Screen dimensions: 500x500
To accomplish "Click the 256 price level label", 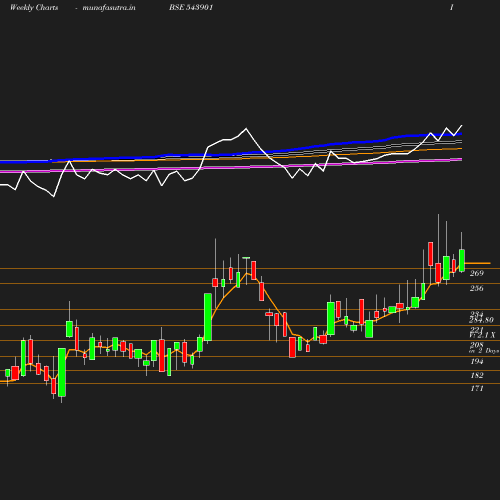I will pyautogui.click(x=476, y=288).
